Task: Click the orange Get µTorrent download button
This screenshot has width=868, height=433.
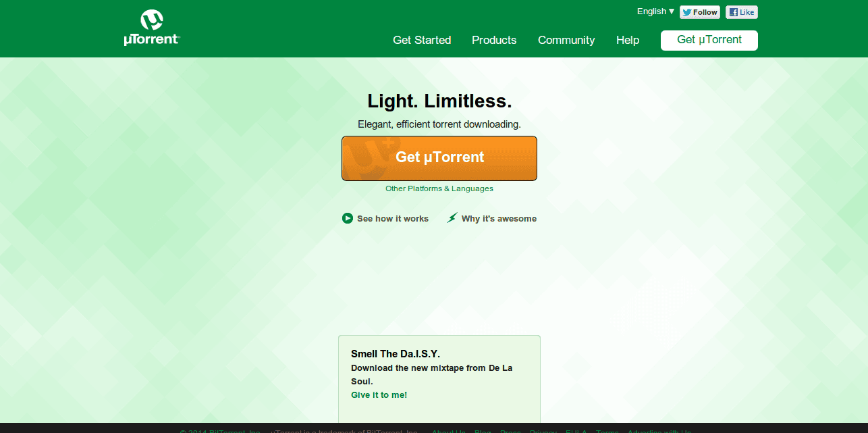Action: (439, 158)
